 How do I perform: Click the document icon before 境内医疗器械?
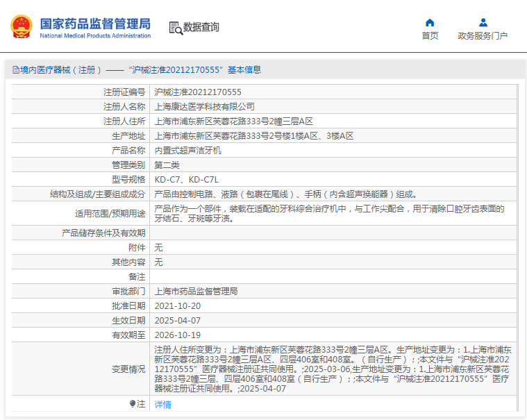coord(16,70)
